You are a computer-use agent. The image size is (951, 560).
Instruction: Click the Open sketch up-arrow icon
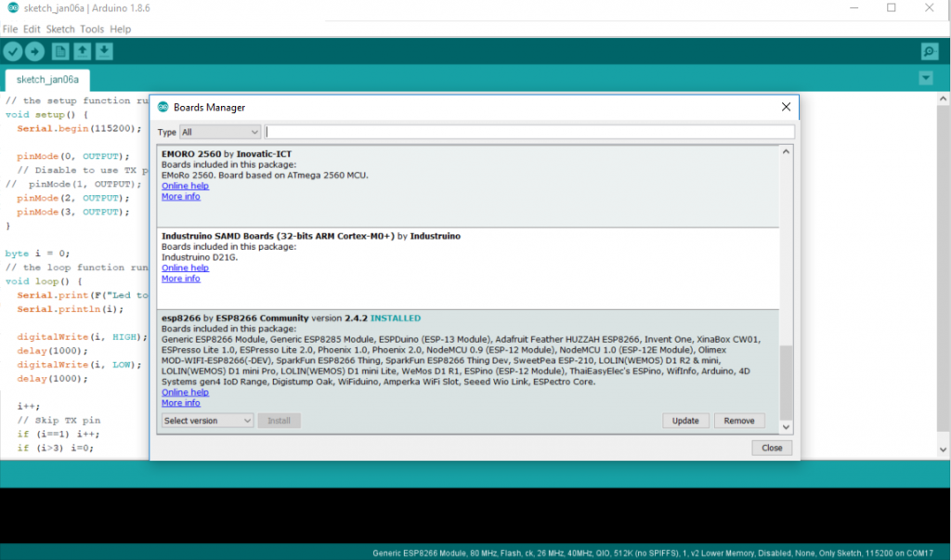tap(83, 52)
